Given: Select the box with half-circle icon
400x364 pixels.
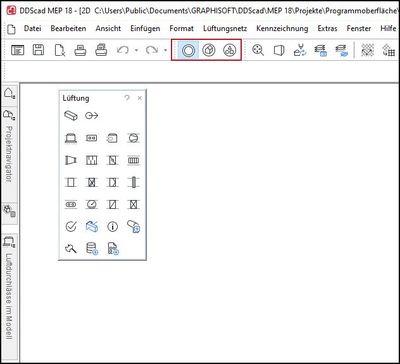Looking at the screenshot, I should [x=112, y=183].
